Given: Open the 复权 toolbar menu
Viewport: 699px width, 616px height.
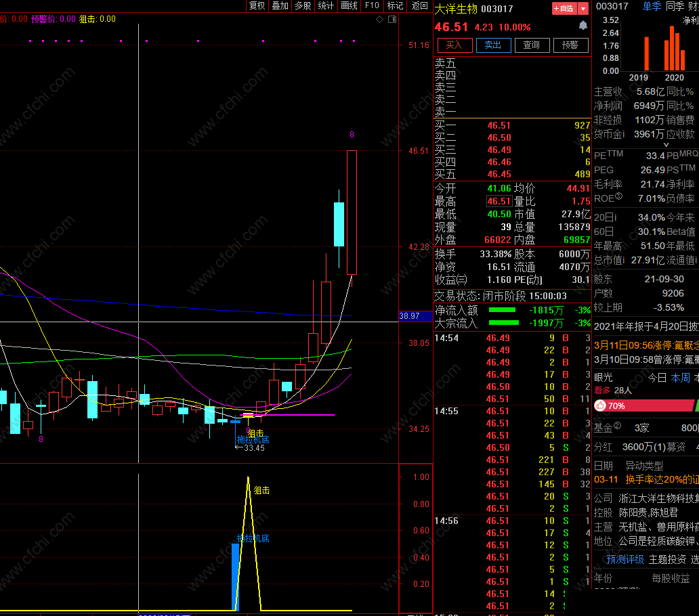Looking at the screenshot, I should point(257,5).
